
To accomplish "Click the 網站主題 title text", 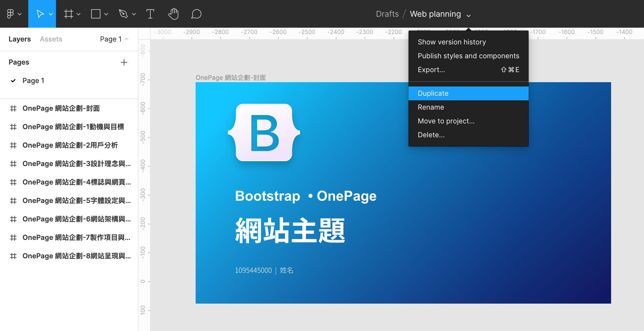I will click(290, 230).
